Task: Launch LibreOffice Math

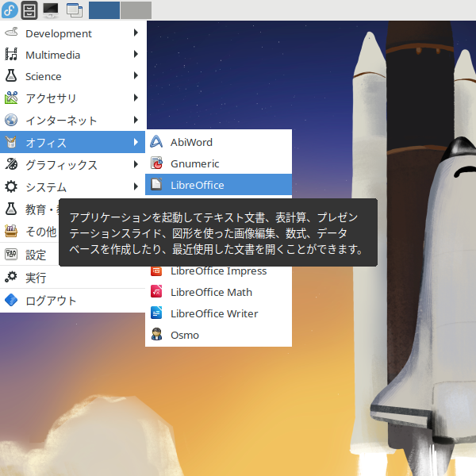Action: coord(219,292)
